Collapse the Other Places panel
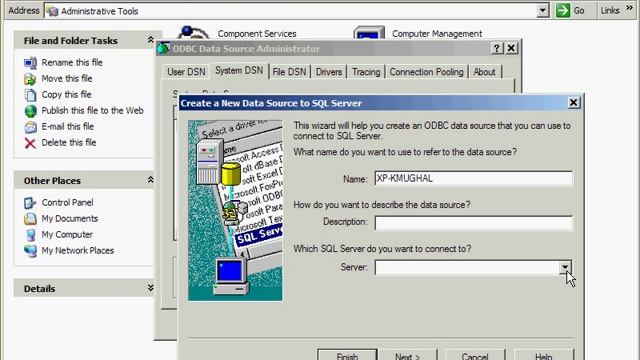640x360 pixels. (x=150, y=180)
